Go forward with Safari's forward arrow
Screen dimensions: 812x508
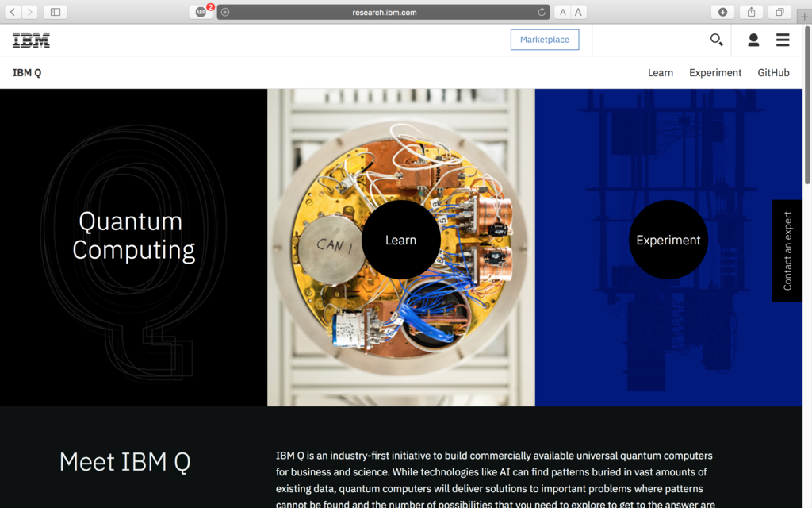coord(29,12)
